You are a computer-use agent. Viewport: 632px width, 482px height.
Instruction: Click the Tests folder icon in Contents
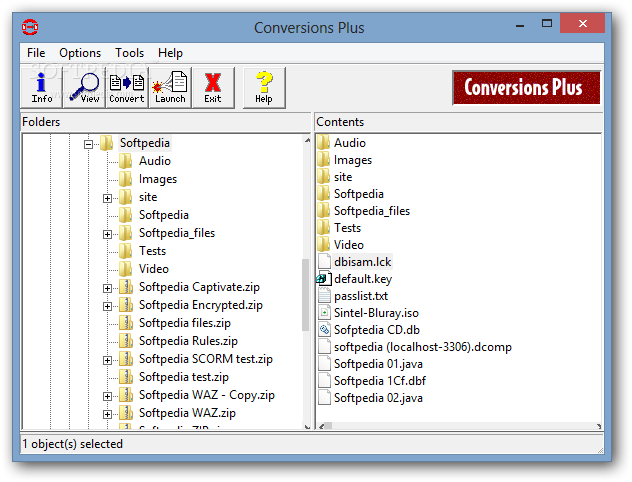click(x=324, y=228)
